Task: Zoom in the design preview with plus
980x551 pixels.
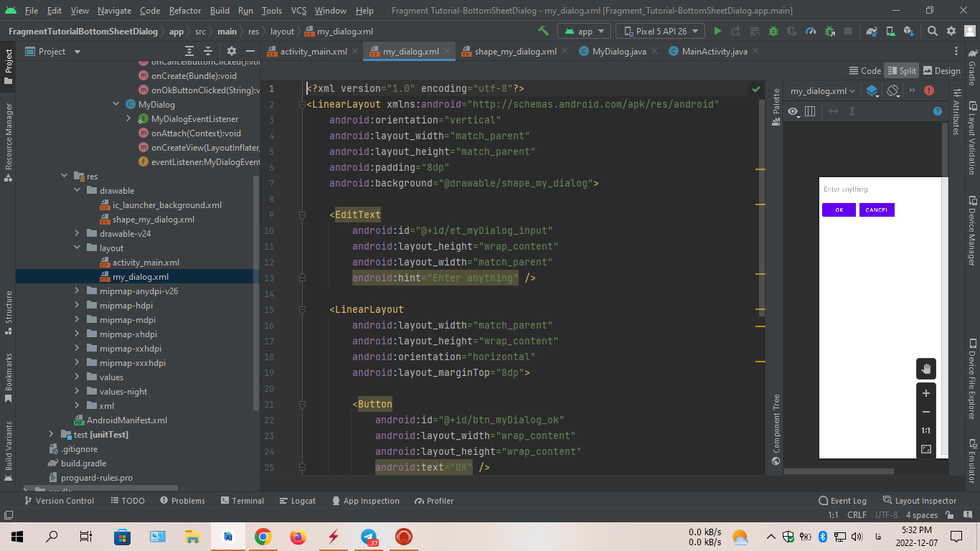Action: tap(926, 393)
